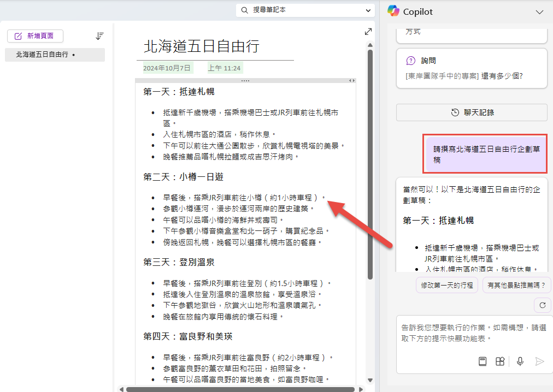
Task: Click the horizontal scrollbar left arrow
Action: pos(121,389)
